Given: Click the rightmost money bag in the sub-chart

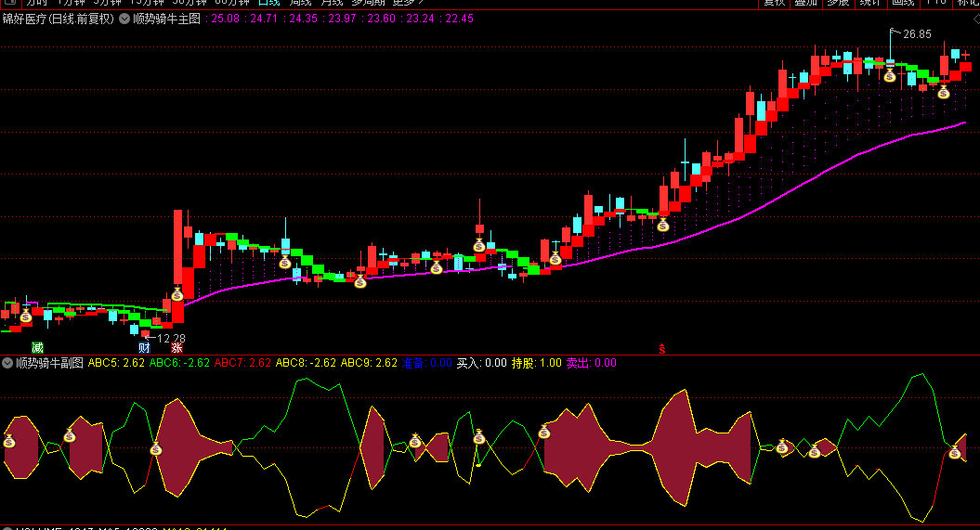Looking at the screenshot, I should point(954,452).
